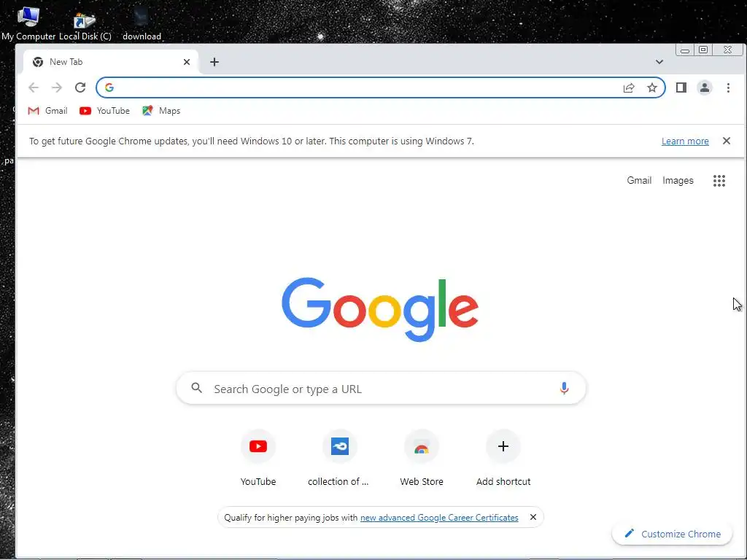Select the download desktop folder
The height and width of the screenshot is (560, 747).
[142, 25]
